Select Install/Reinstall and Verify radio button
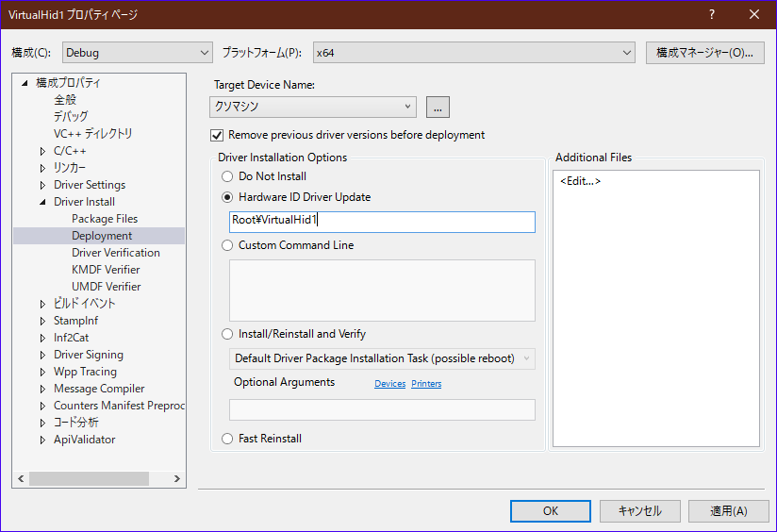 tap(227, 334)
